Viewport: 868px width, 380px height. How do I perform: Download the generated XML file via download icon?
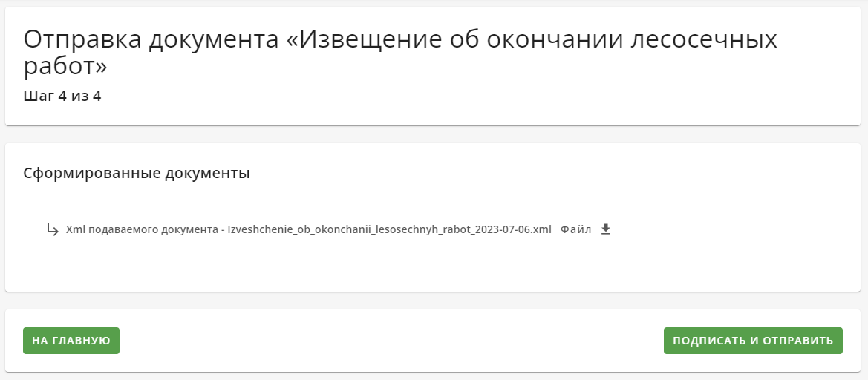coord(606,229)
